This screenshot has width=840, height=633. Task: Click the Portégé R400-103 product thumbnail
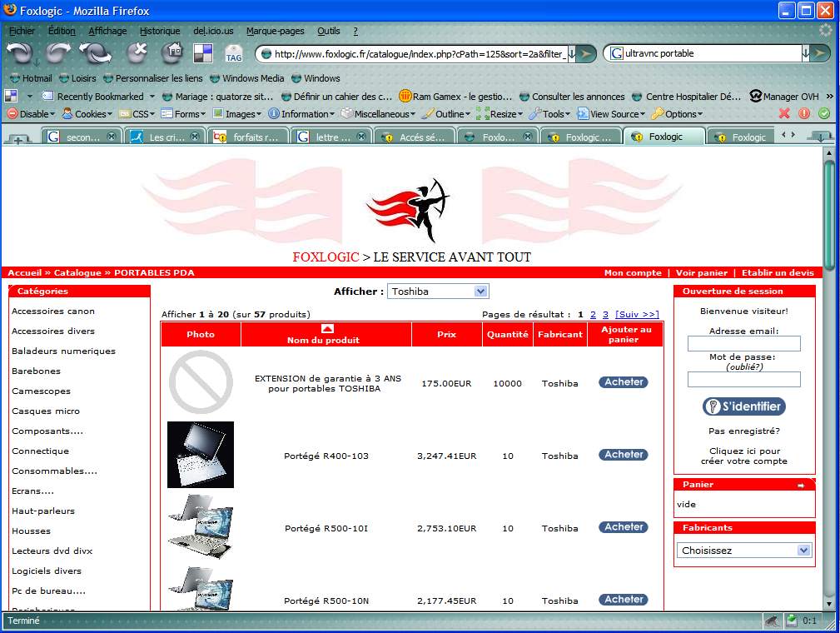(201, 455)
